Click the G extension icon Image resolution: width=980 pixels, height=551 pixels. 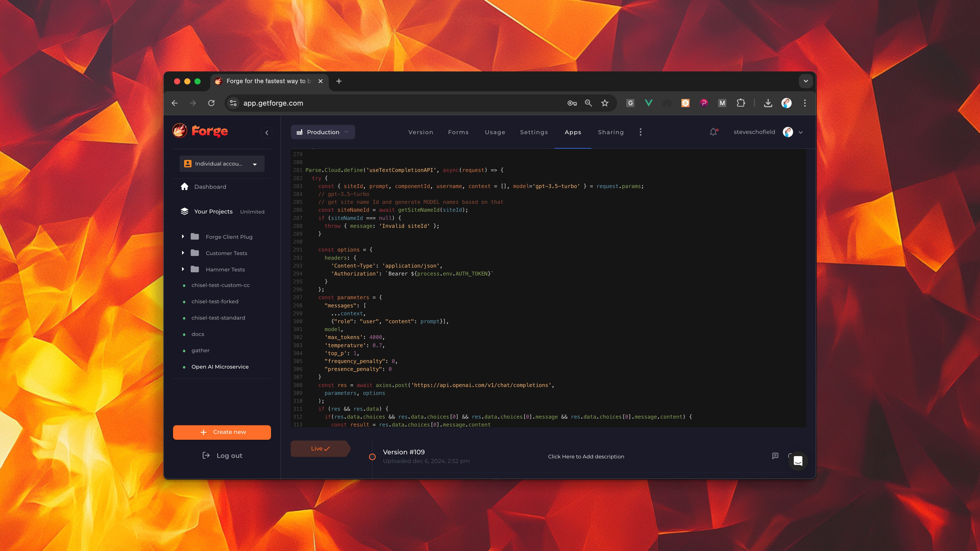point(630,103)
